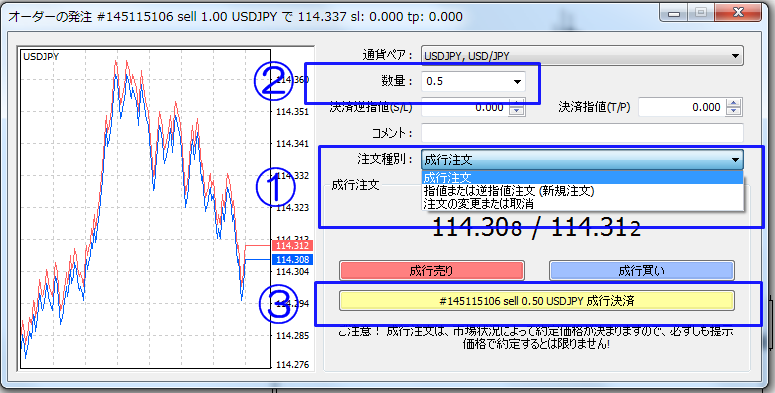
Task: Open the 注文種別 dropdown arrow
Action: click(x=735, y=160)
